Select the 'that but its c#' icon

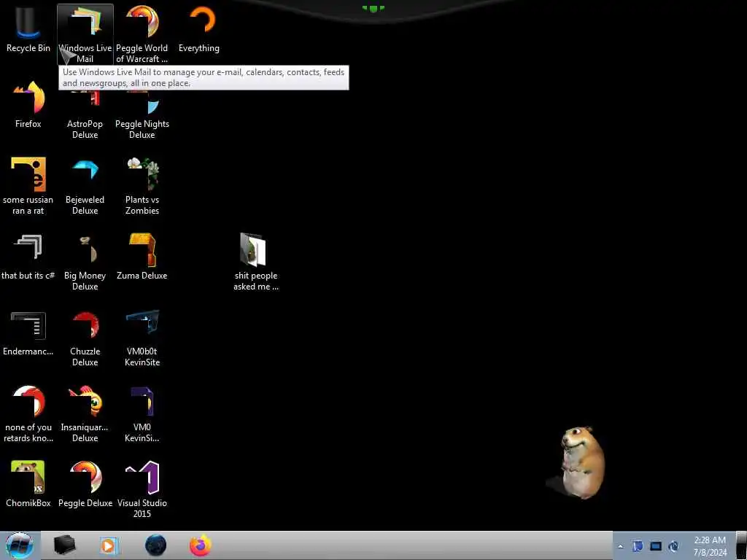28,257
